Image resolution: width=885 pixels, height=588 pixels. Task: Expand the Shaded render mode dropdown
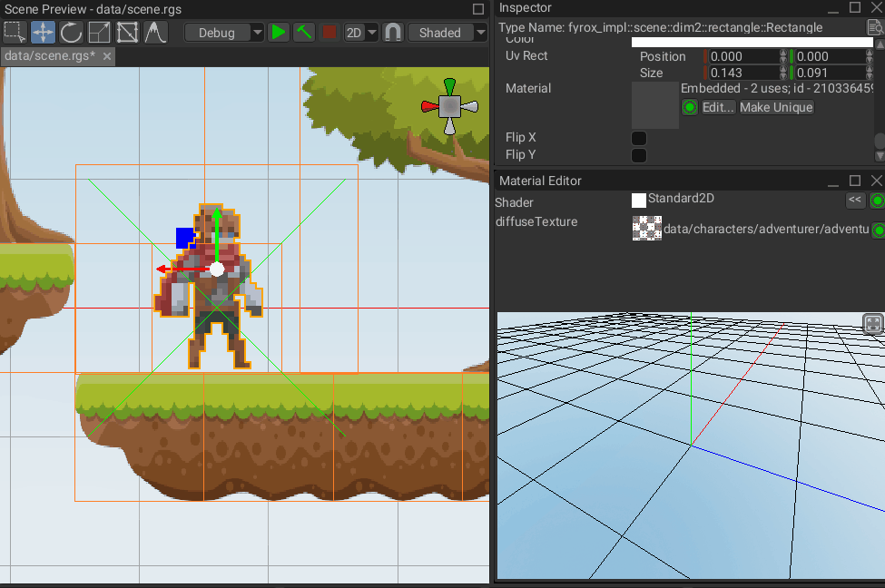pos(447,33)
